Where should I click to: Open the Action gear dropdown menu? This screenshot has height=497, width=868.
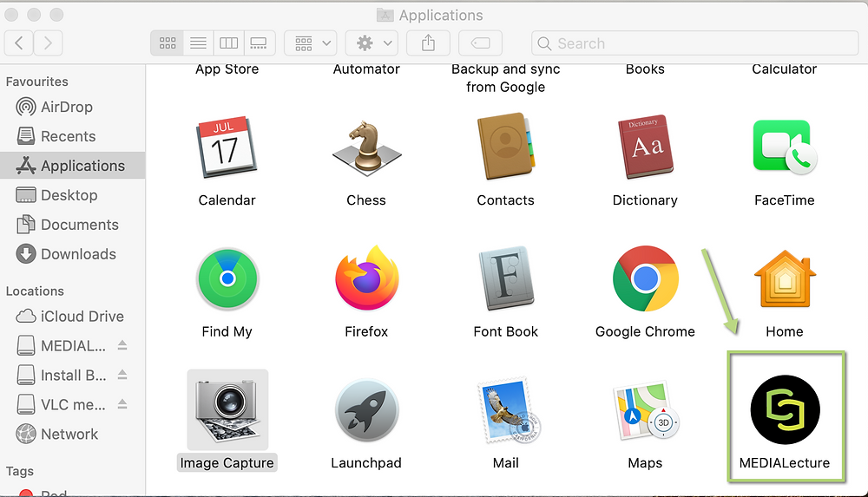click(372, 43)
